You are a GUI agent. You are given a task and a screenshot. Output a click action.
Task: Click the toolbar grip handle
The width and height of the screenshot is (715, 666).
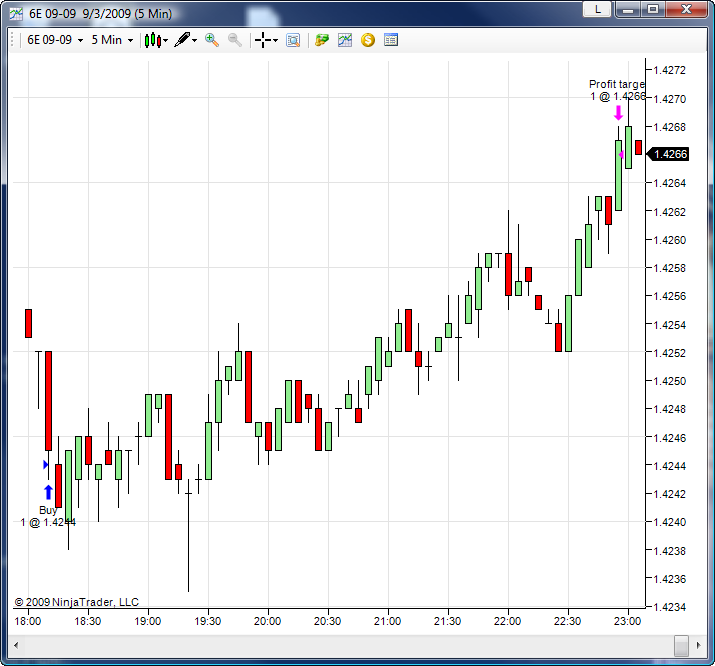(x=12, y=40)
